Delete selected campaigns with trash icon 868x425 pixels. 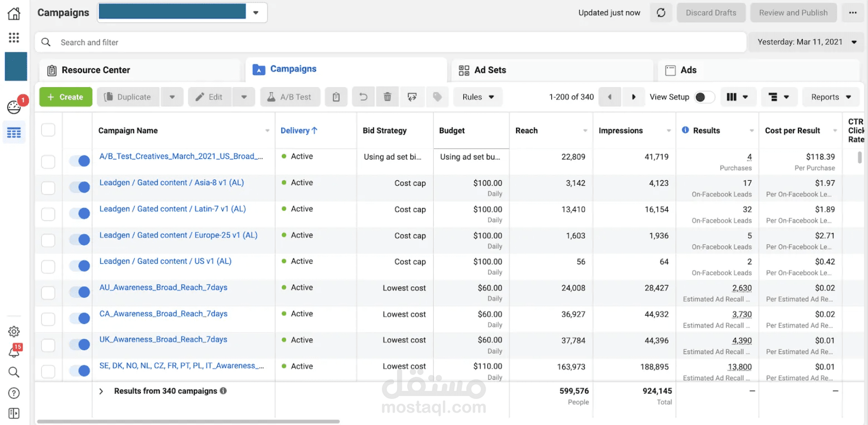tap(387, 97)
